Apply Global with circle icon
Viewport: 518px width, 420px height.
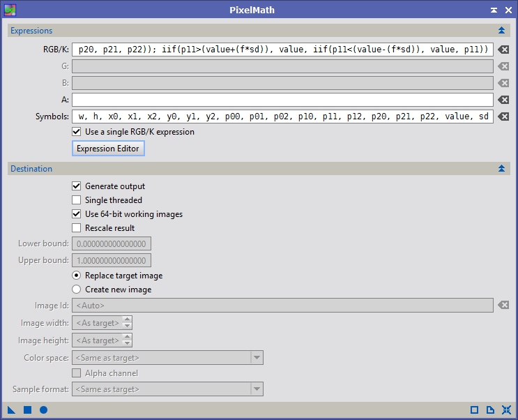point(44,410)
